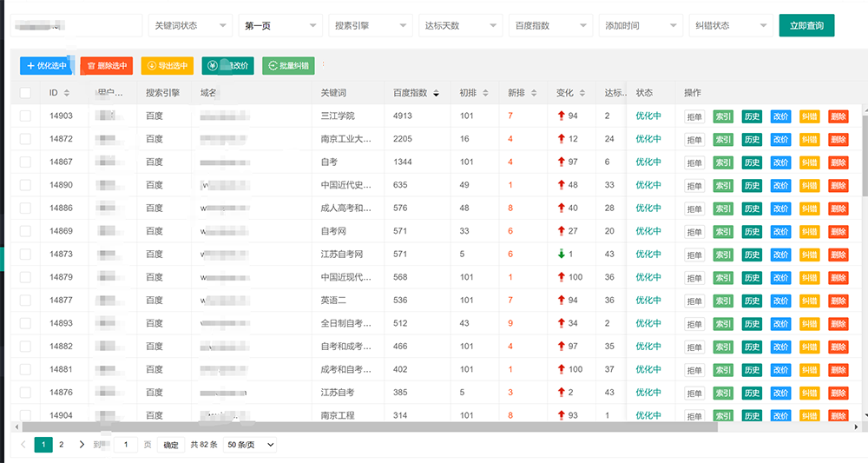Click the page number jump input
Screen dimensions: 868x463
(x=126, y=445)
